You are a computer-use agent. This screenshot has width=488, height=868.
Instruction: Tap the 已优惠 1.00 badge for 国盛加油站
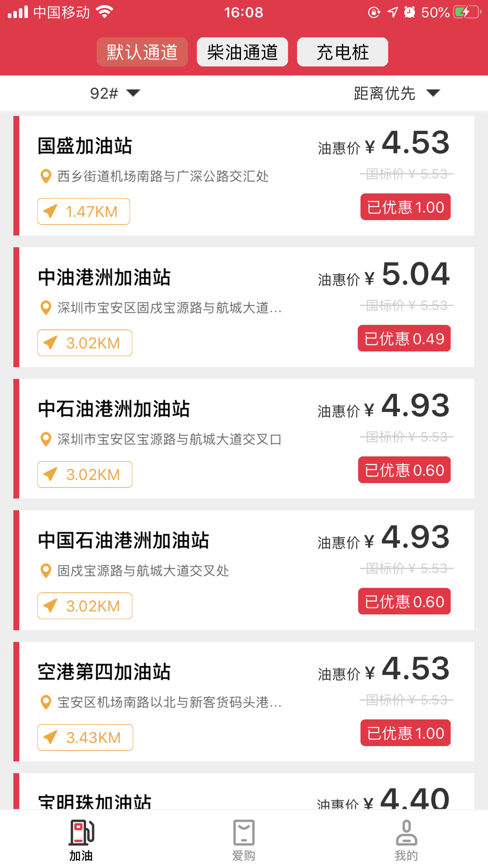[405, 207]
